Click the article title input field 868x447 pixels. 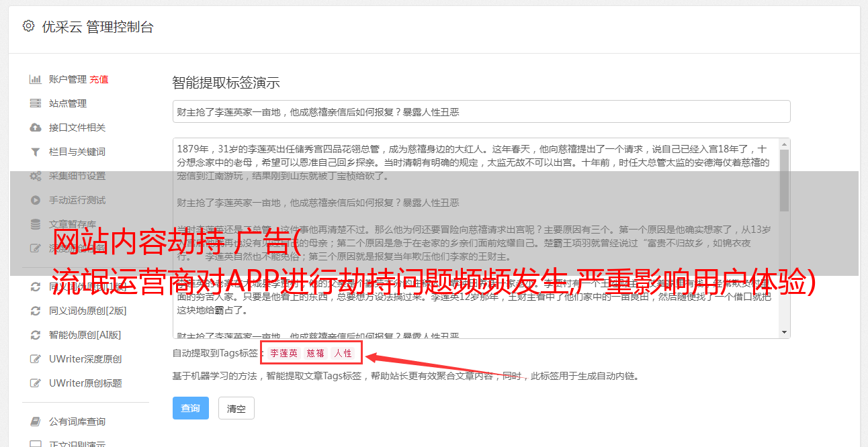pyautogui.click(x=481, y=112)
